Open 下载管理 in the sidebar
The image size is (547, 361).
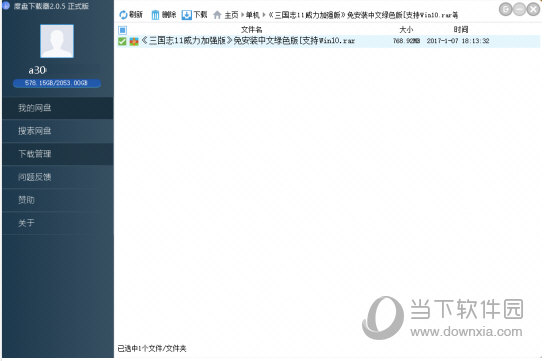tap(58, 154)
